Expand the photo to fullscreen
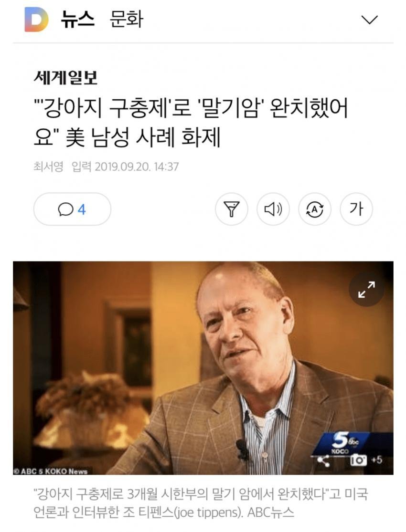The width and height of the screenshot is (406, 532). click(x=366, y=290)
